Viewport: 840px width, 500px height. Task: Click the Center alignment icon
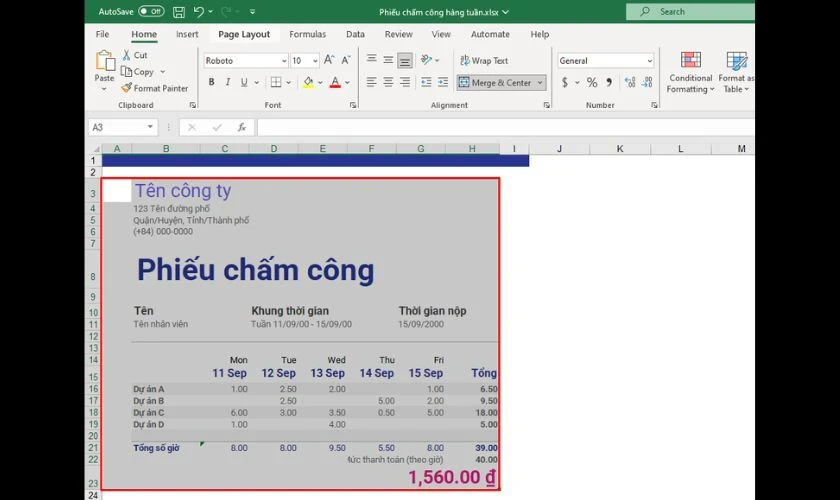[388, 83]
